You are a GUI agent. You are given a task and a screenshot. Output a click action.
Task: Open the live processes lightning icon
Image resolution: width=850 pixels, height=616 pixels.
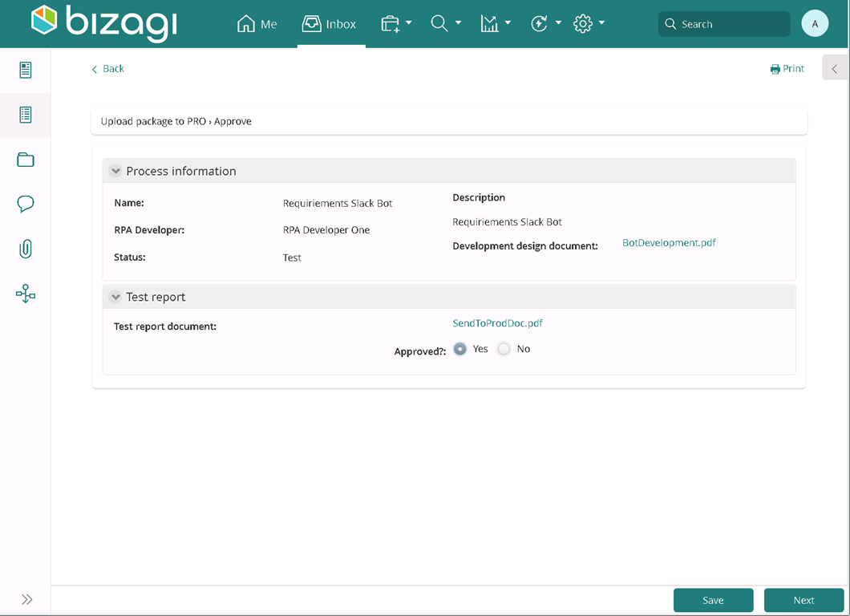click(540, 23)
